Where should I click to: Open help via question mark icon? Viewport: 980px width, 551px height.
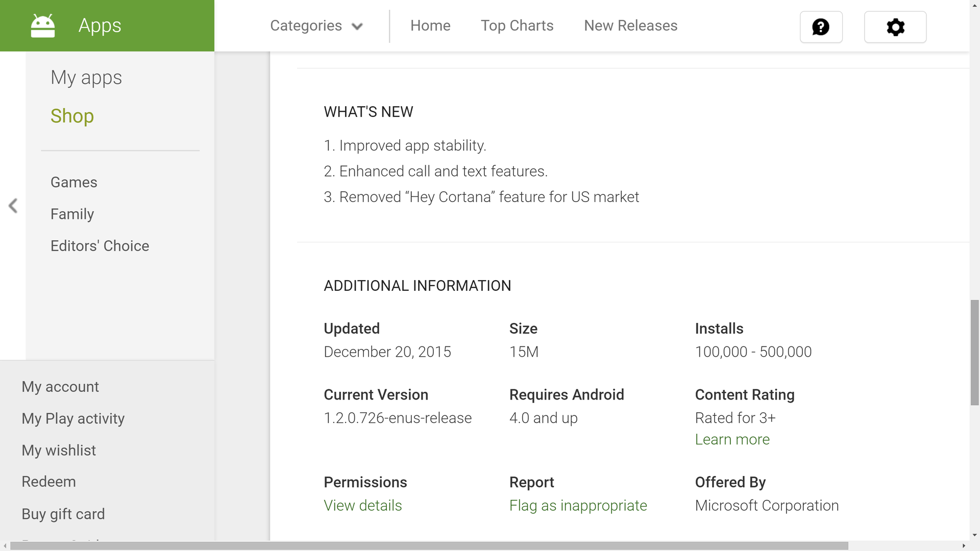pyautogui.click(x=821, y=27)
